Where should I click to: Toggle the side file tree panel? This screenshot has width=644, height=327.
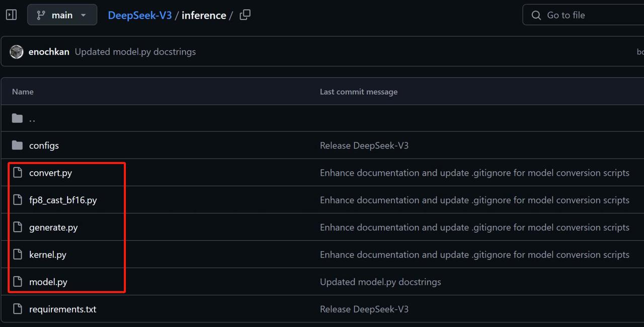click(x=11, y=15)
